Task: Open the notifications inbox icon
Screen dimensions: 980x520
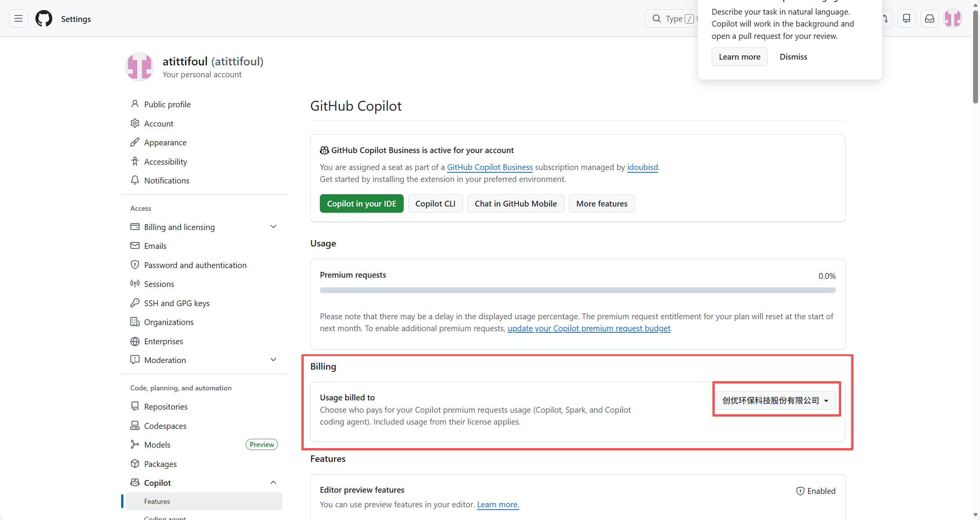Action: click(x=929, y=18)
